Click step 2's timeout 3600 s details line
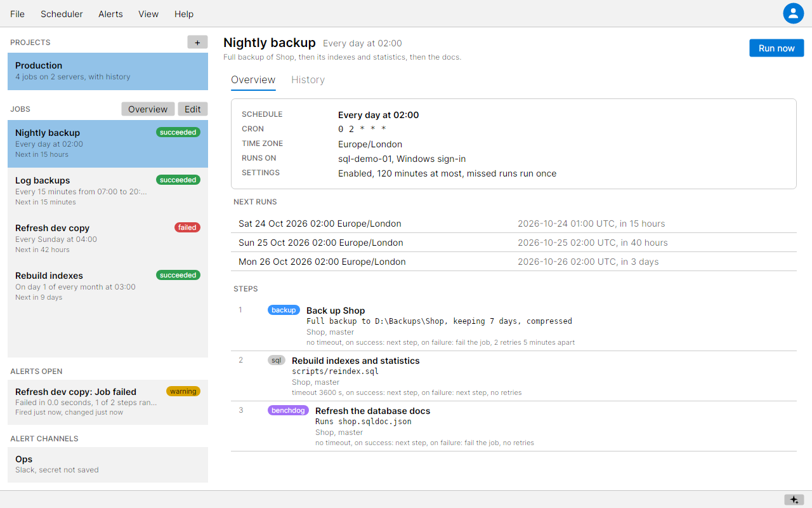This screenshot has height=508, width=812. [x=407, y=392]
